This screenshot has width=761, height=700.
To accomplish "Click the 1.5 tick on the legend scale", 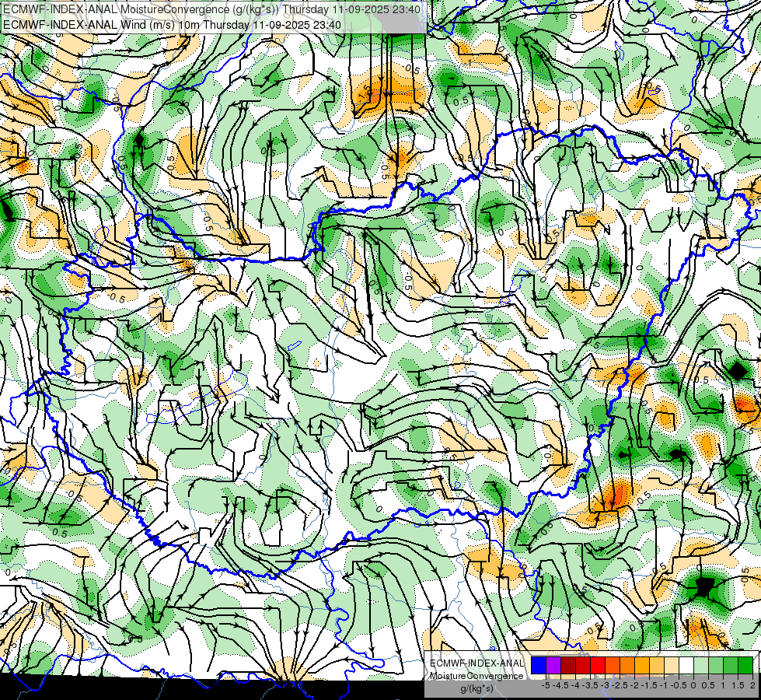I will click(x=738, y=685).
